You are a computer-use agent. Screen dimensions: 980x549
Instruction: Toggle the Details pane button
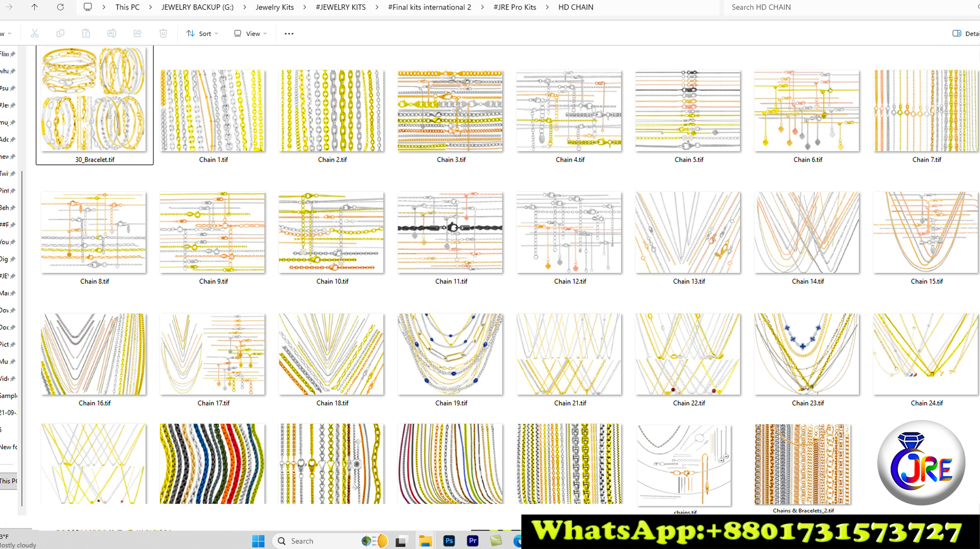965,34
